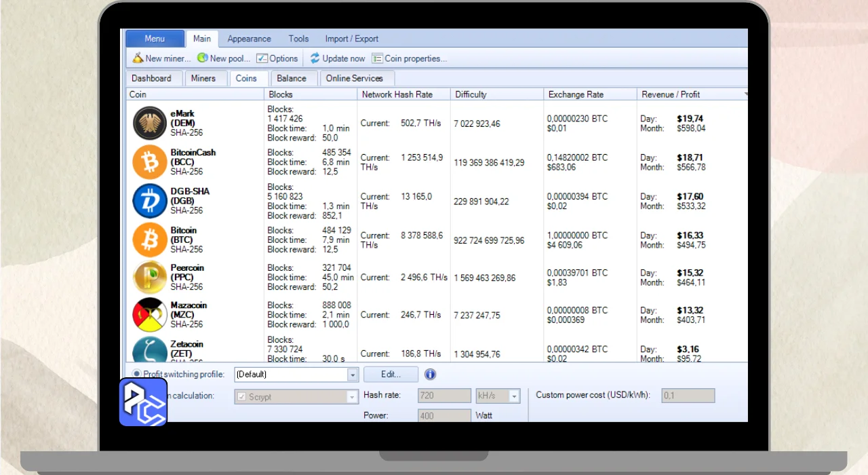Viewport: 868px width, 475px height.
Task: Click the Custom power cost input field
Action: pyautogui.click(x=688, y=396)
